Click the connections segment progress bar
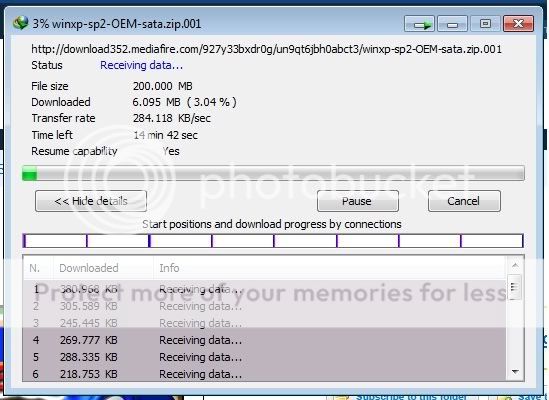The height and width of the screenshot is (400, 549). pyautogui.click(x=273, y=241)
